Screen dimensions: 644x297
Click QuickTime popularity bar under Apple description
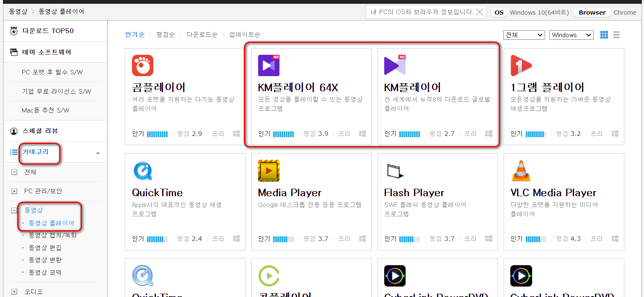[x=157, y=239]
